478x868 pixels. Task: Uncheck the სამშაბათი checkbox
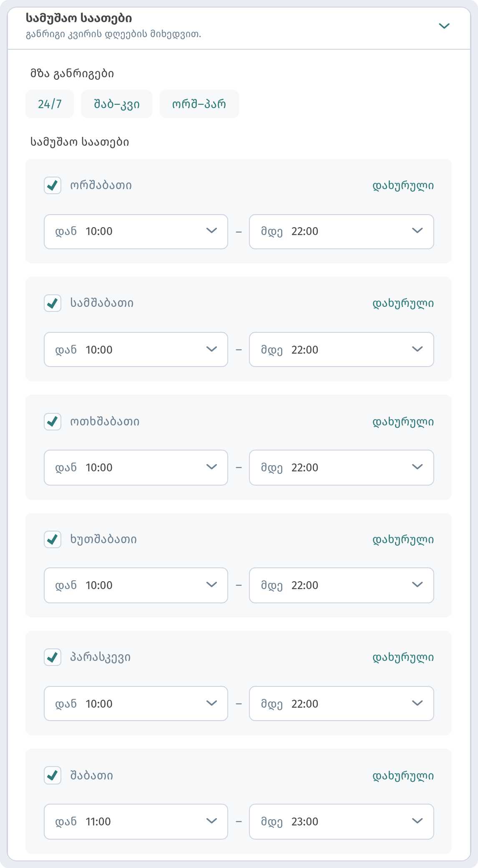pyautogui.click(x=53, y=303)
